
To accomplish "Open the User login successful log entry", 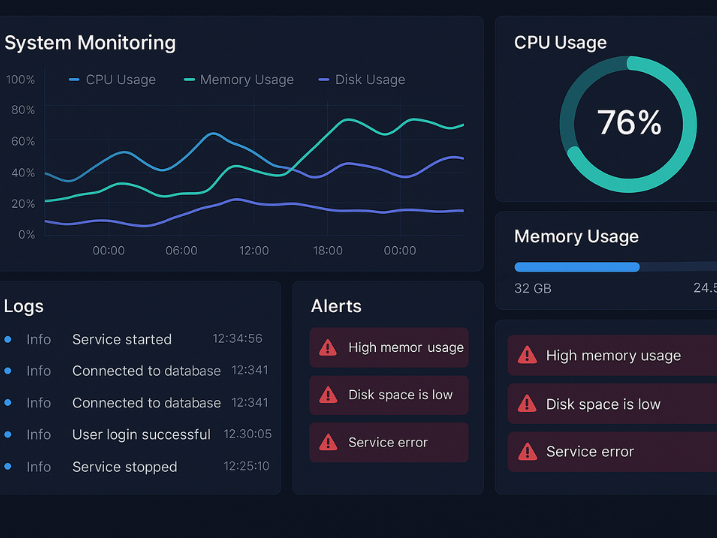I will tap(141, 435).
